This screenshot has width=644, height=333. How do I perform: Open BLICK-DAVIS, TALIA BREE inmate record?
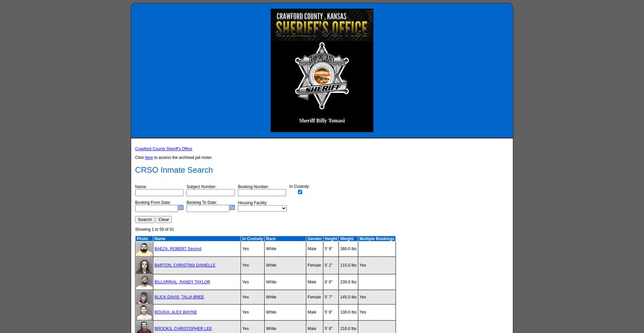point(179,297)
